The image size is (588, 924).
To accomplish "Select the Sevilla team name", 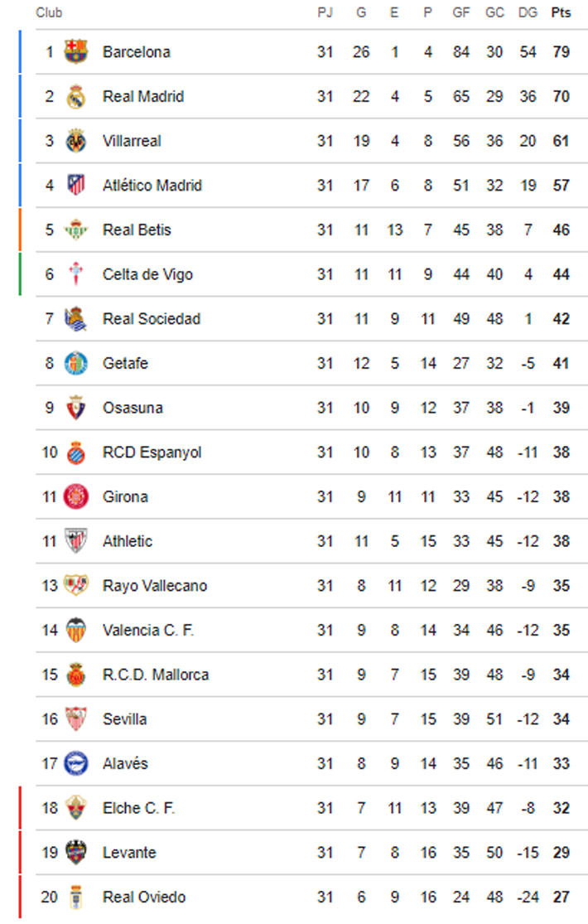I will 124,719.
